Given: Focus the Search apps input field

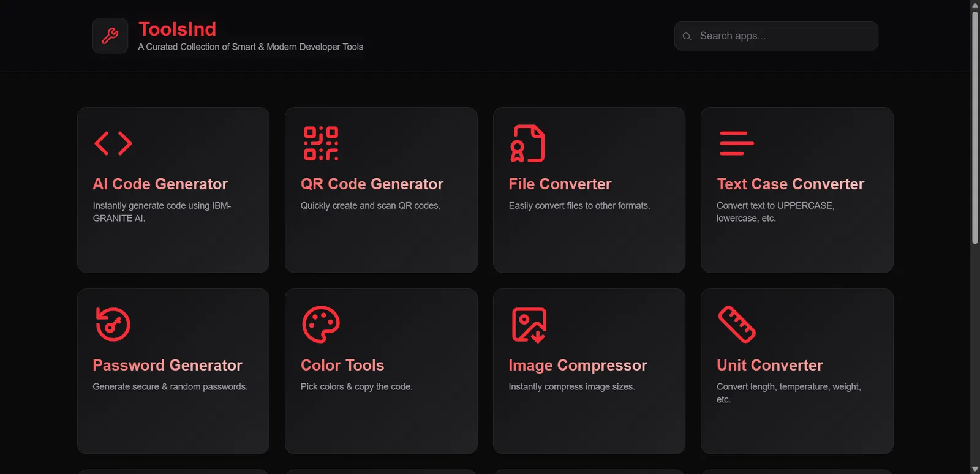Looking at the screenshot, I should coord(776,36).
